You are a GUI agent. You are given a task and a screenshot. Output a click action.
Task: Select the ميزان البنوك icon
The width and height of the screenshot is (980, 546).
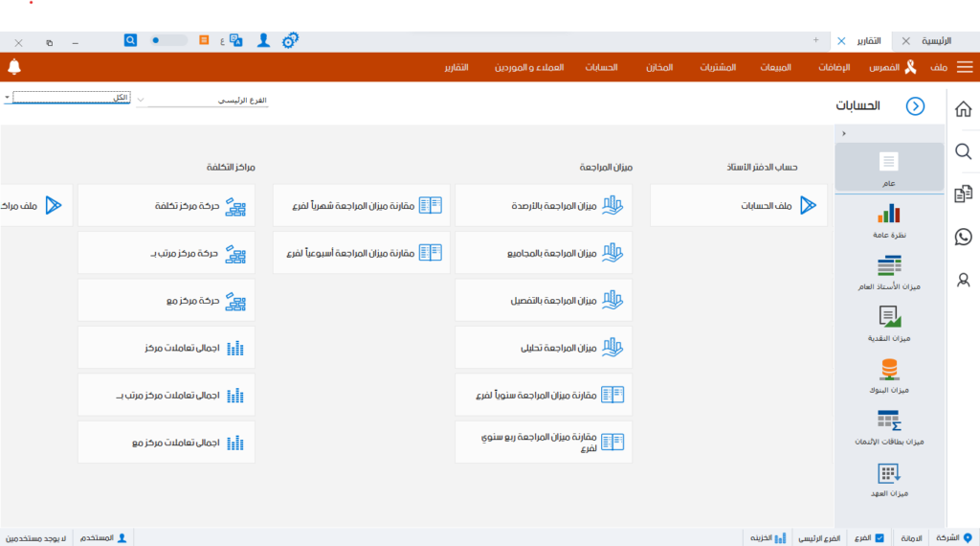point(889,369)
